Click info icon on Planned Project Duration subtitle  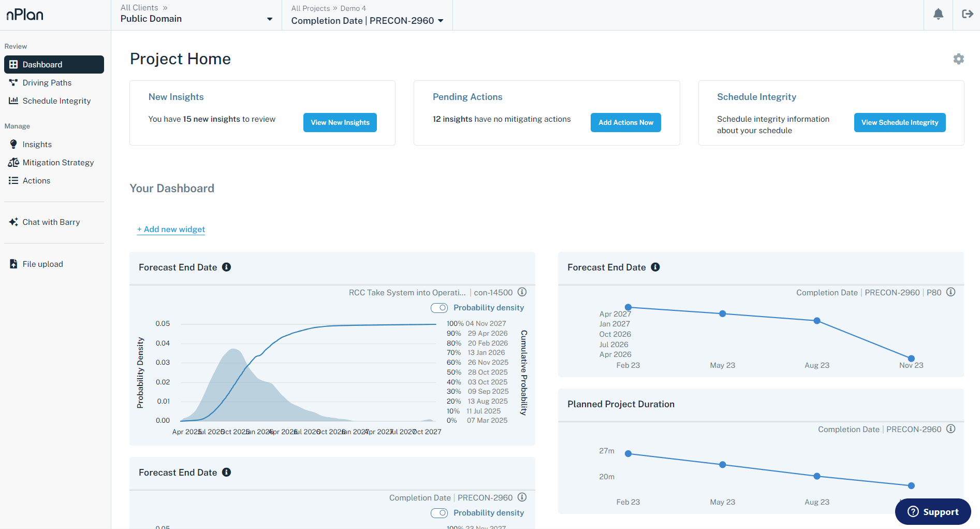[x=951, y=429]
